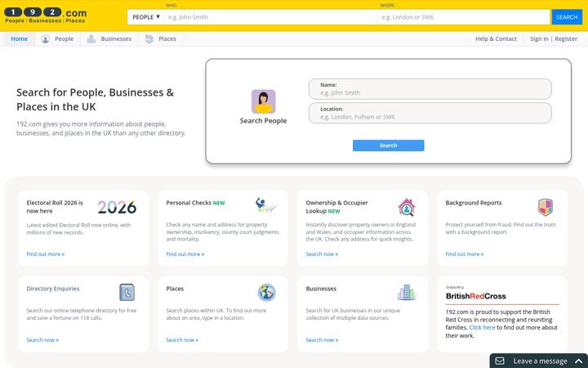Open the Businesses tab

pyautogui.click(x=109, y=39)
